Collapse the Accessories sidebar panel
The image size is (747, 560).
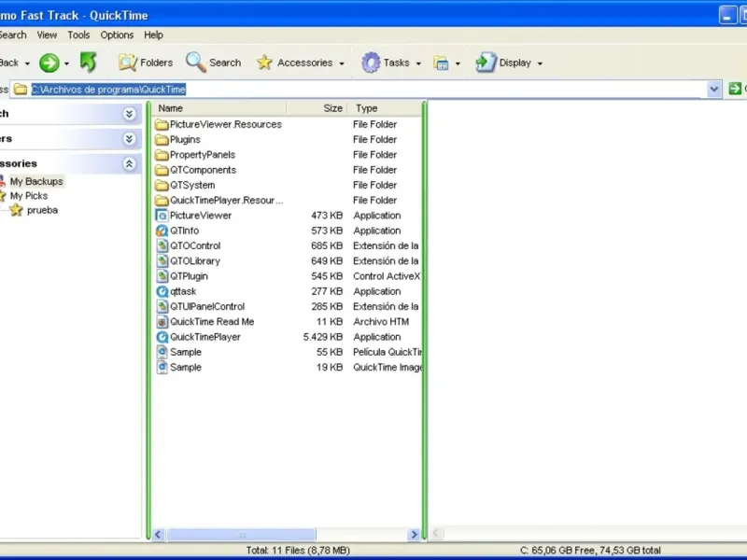129,164
